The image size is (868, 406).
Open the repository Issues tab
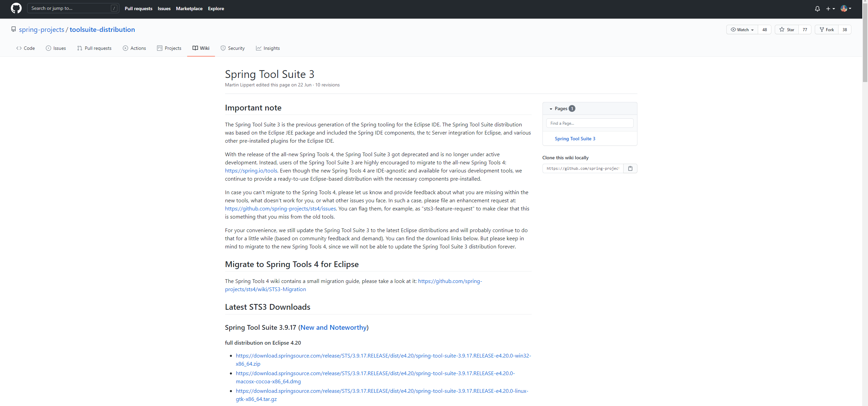pyautogui.click(x=56, y=48)
